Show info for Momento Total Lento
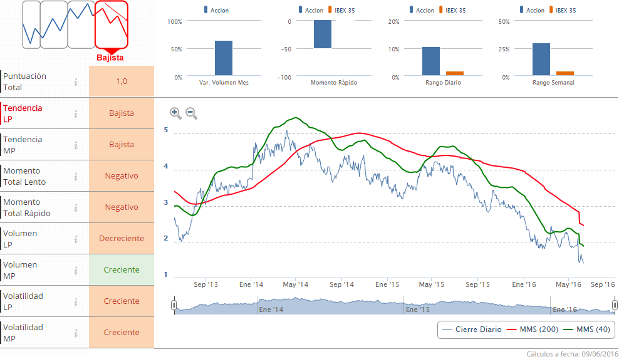 pyautogui.click(x=76, y=176)
